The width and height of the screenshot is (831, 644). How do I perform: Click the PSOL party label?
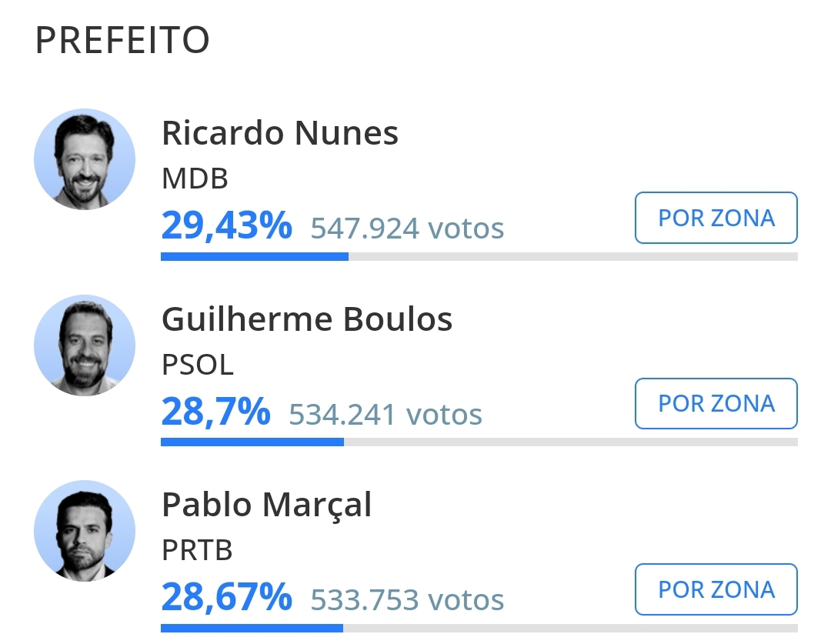point(198,365)
